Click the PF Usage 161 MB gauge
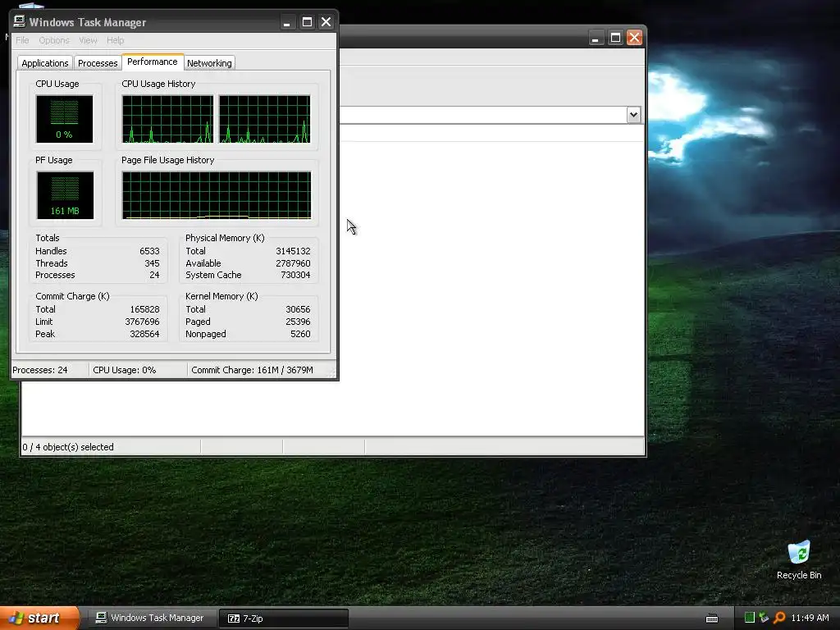The image size is (840, 630). (x=65, y=195)
